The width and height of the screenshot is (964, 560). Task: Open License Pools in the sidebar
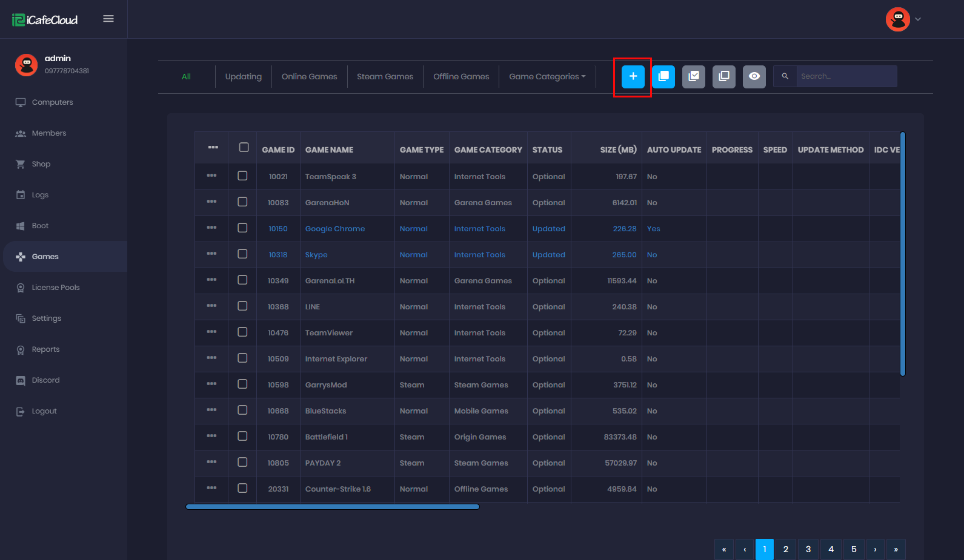click(55, 288)
